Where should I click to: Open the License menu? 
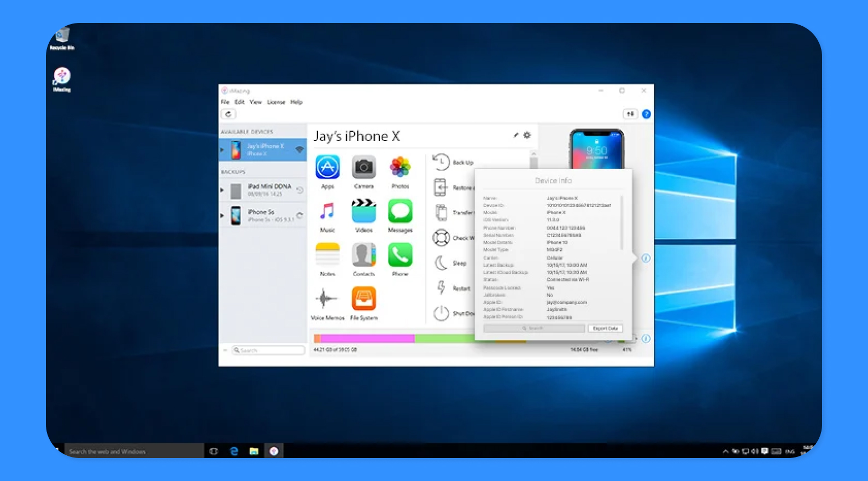(x=276, y=102)
